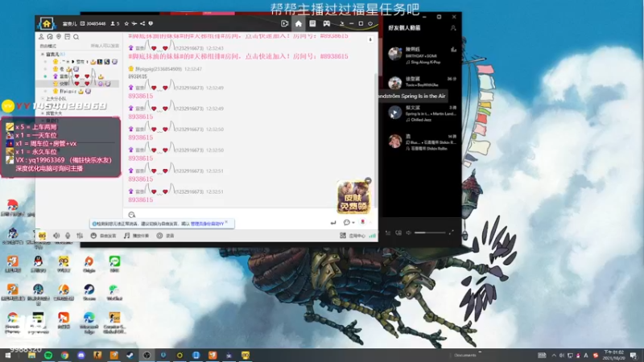Open the 播放伴奏 music accompaniment button

click(x=136, y=236)
